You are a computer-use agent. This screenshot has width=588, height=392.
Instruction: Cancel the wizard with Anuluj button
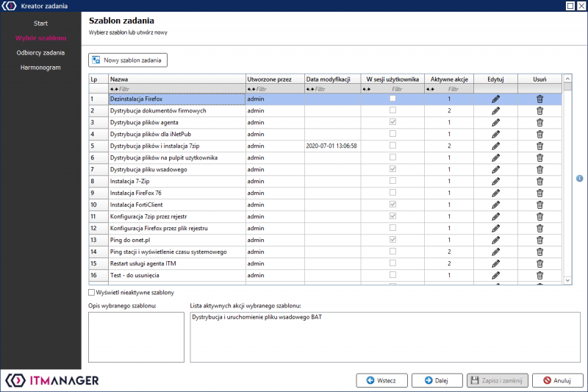(558, 380)
